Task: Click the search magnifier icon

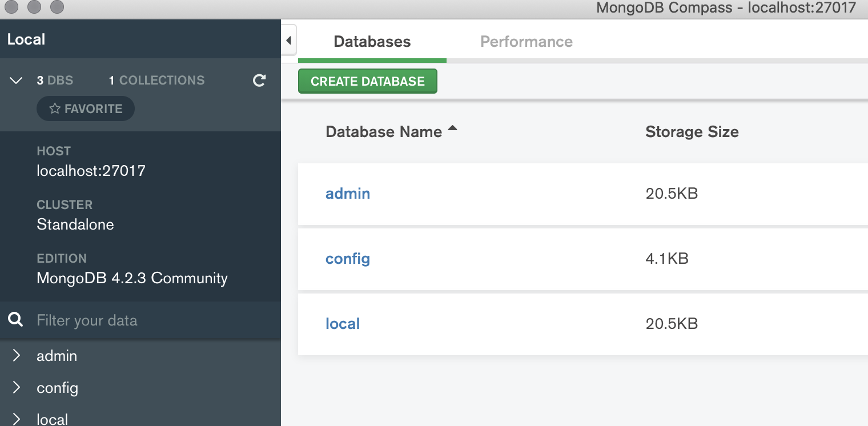Action: point(16,320)
